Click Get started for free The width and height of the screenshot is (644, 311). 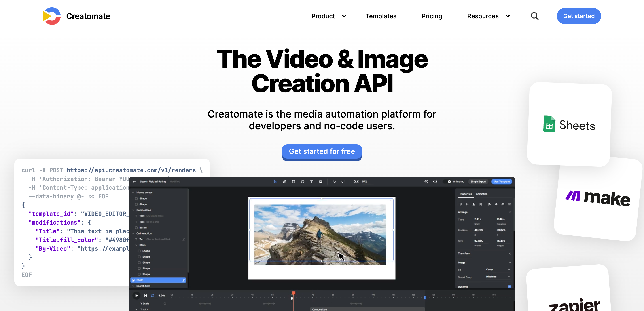[322, 152]
